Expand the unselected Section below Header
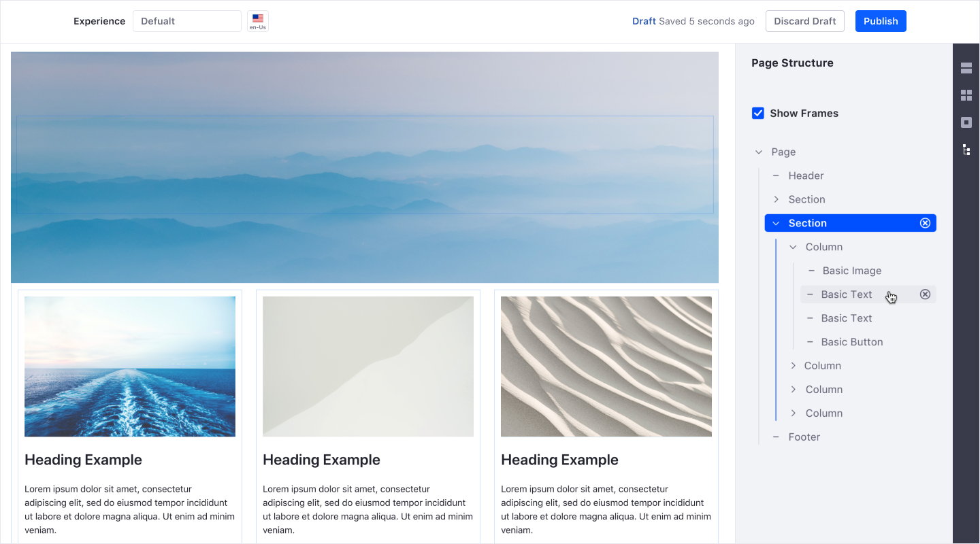The image size is (980, 544). (776, 199)
